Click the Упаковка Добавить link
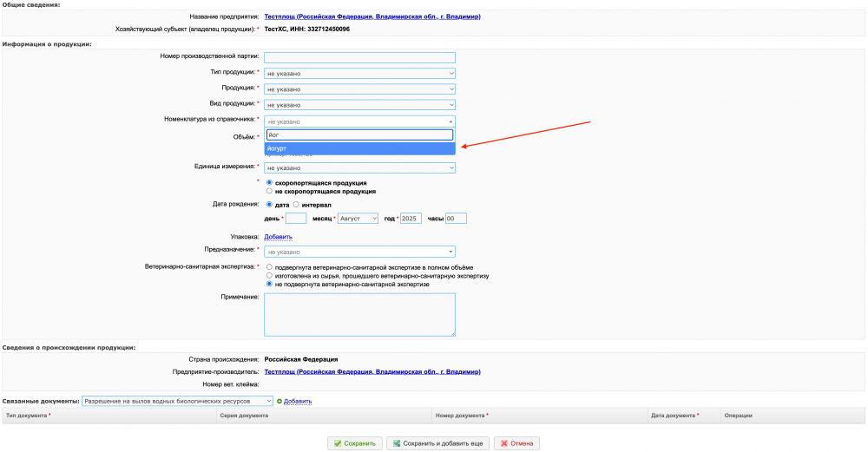 (x=278, y=236)
